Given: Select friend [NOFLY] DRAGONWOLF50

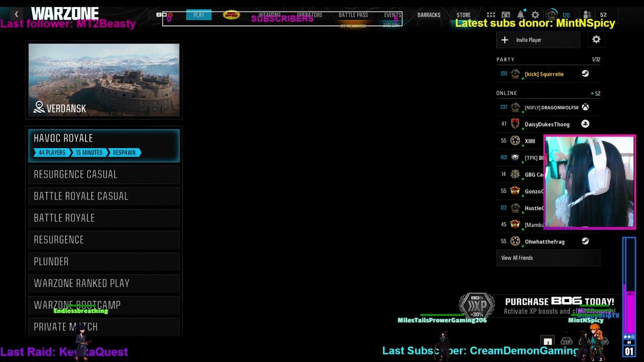Looking at the screenshot, I should coord(548,108).
